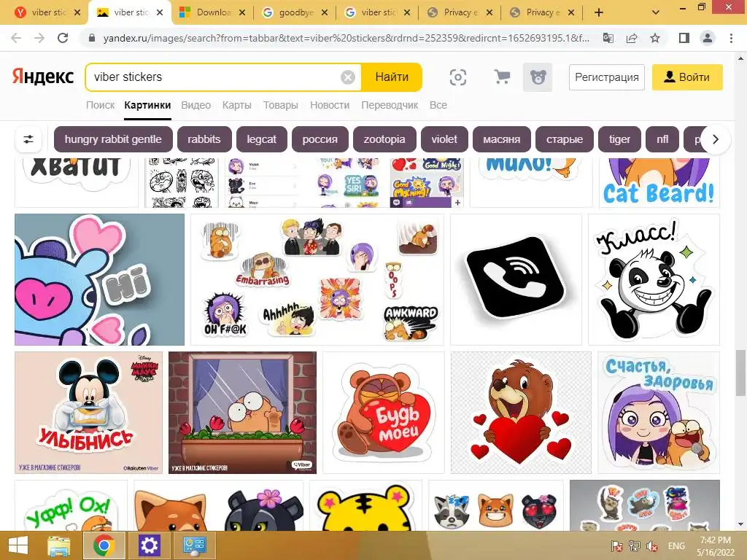The width and height of the screenshot is (747, 560).
Task: Click the browser forward arrow
Action: click(39, 38)
